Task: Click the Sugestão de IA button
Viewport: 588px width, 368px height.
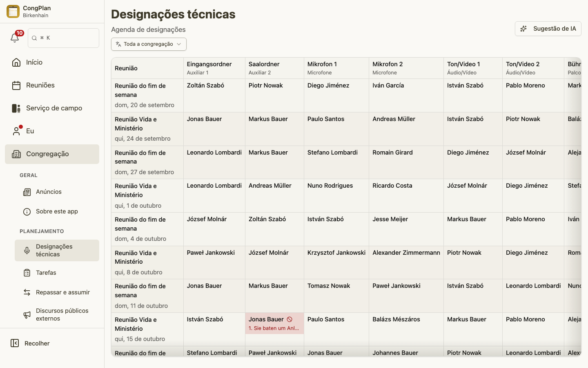Action: [x=548, y=29]
